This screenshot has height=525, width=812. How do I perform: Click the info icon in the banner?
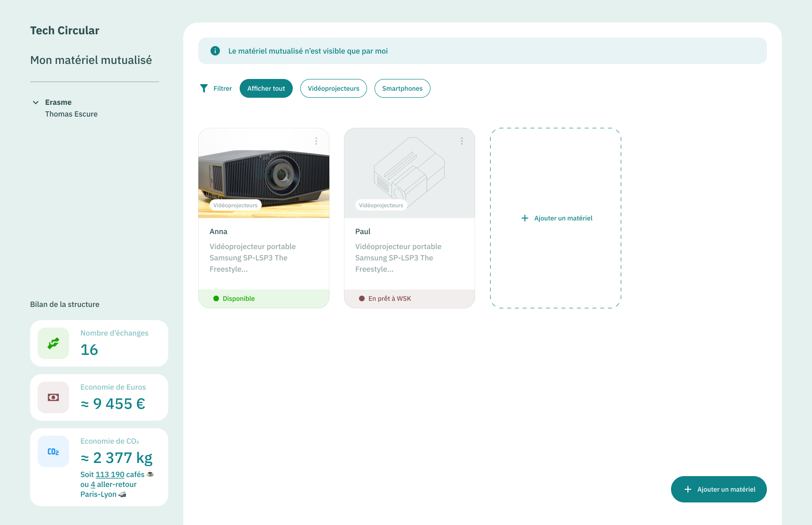[x=215, y=51]
